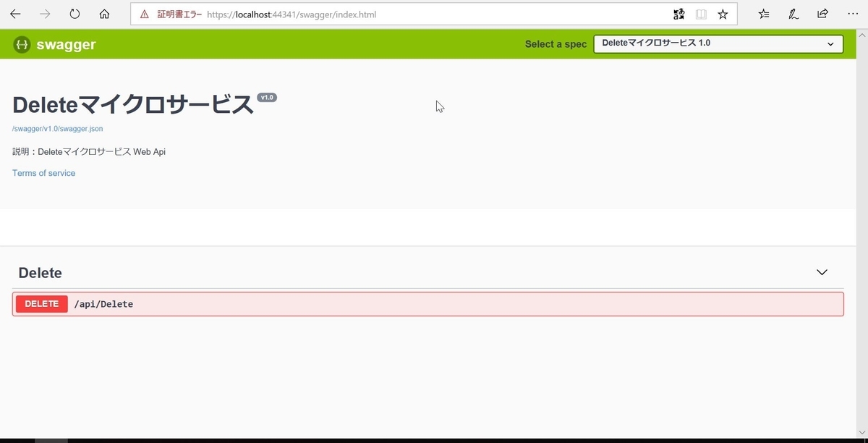The height and width of the screenshot is (443, 868).
Task: Open the swagger.json specification link
Action: (x=57, y=128)
